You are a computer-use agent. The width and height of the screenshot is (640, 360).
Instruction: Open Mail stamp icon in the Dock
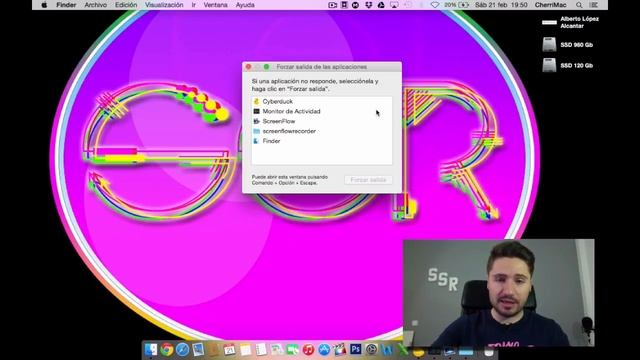(198, 349)
